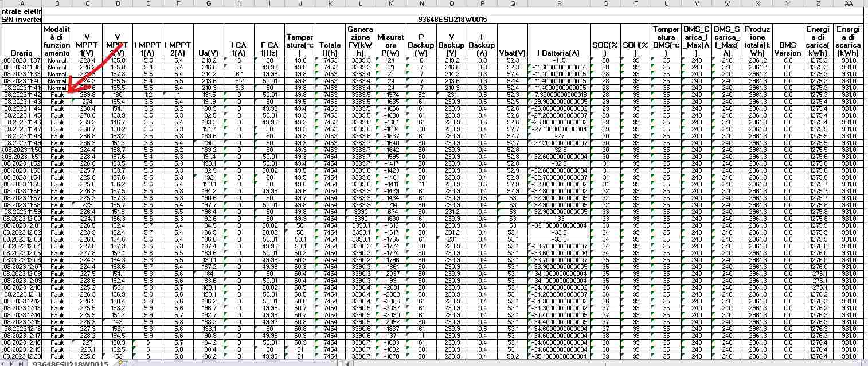Click the 'Energia di scarica(kWh)' header cell
868x366 pixels.
[849, 40]
